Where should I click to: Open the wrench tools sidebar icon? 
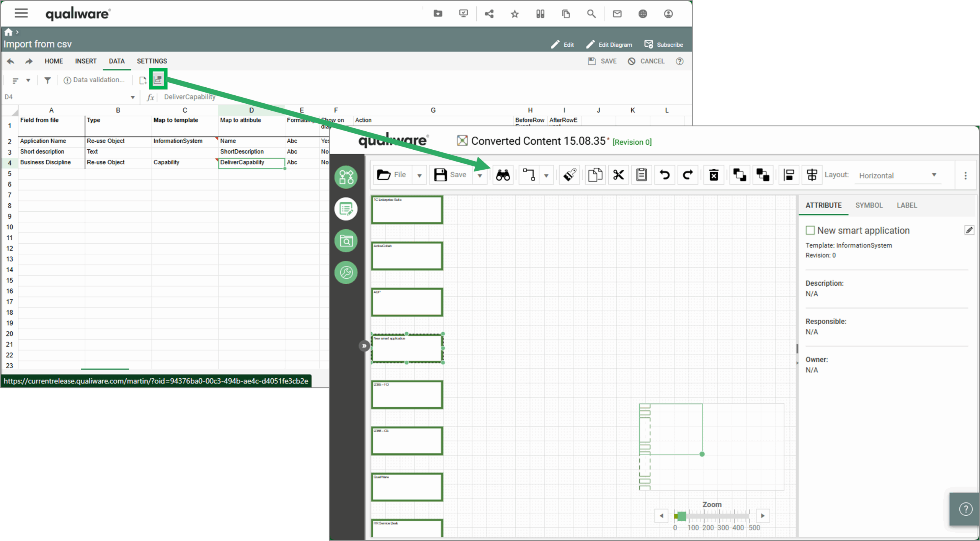coord(346,273)
